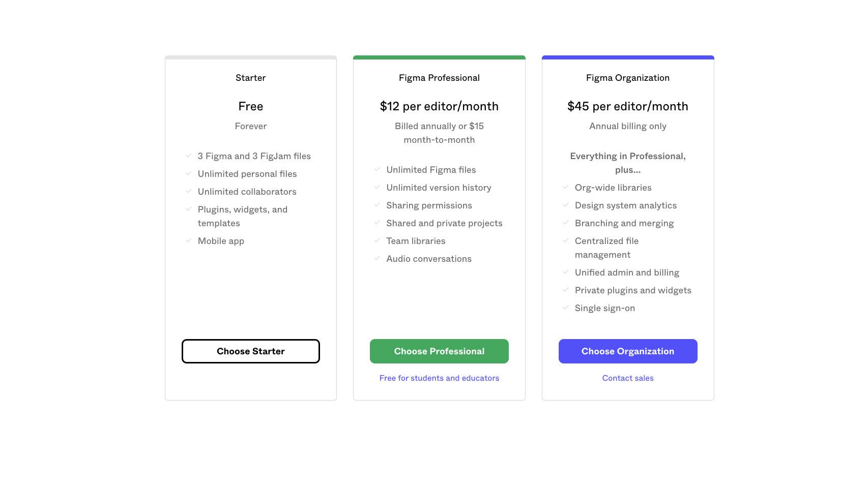Click checkmark beside Branching and merging
The width and height of the screenshot is (868, 488).
(565, 223)
